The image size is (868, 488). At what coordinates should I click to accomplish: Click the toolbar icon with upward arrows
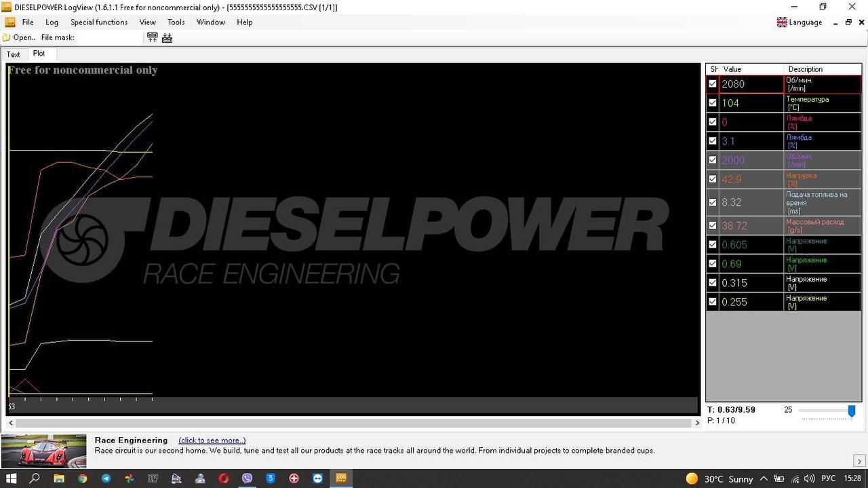153,38
